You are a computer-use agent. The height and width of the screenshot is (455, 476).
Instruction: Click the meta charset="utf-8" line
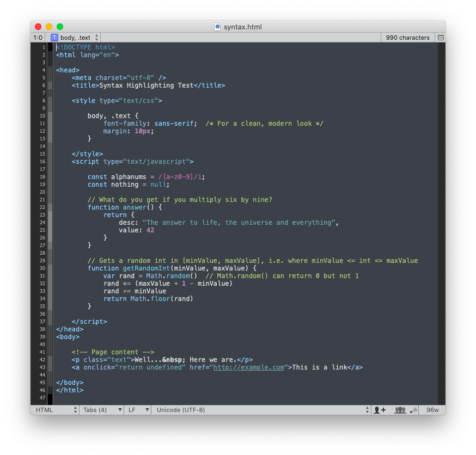coord(119,78)
